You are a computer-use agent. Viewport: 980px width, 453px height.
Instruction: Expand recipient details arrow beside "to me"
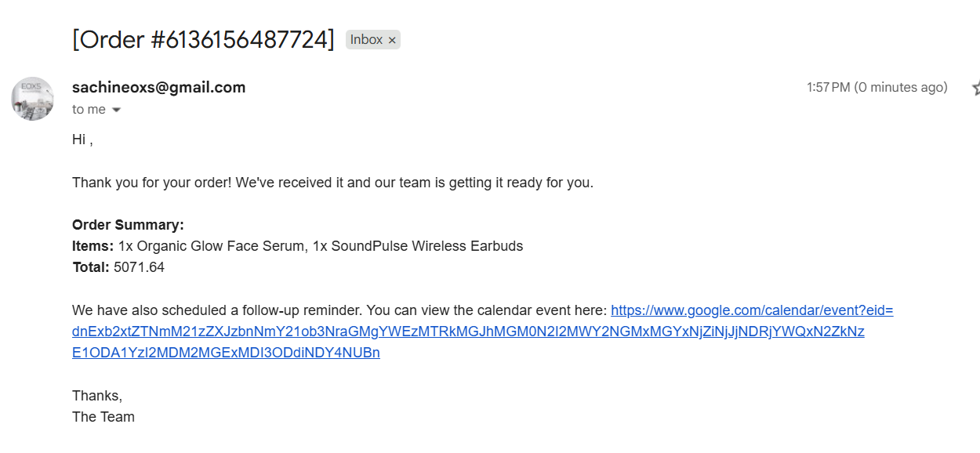pyautogui.click(x=117, y=111)
